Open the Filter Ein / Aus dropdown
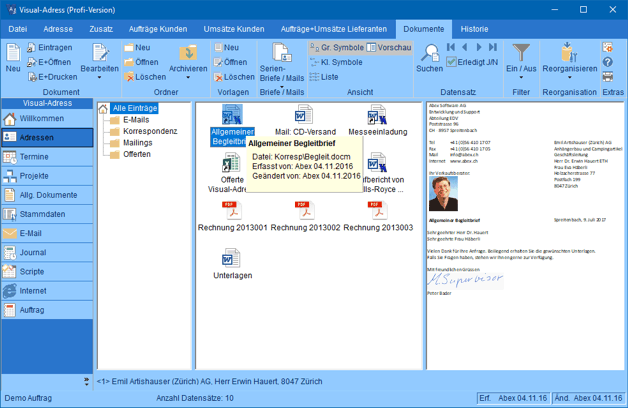This screenshot has height=408, width=628. coord(521,77)
